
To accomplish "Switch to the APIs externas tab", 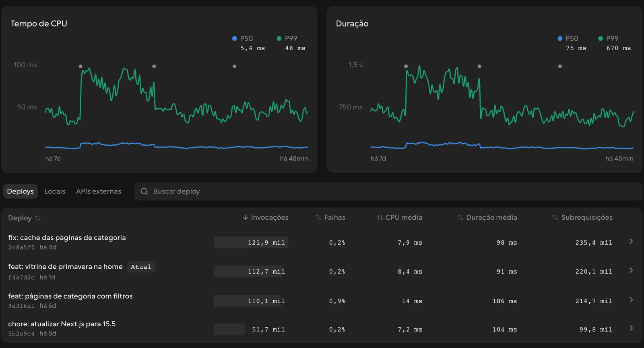I will click(99, 192).
